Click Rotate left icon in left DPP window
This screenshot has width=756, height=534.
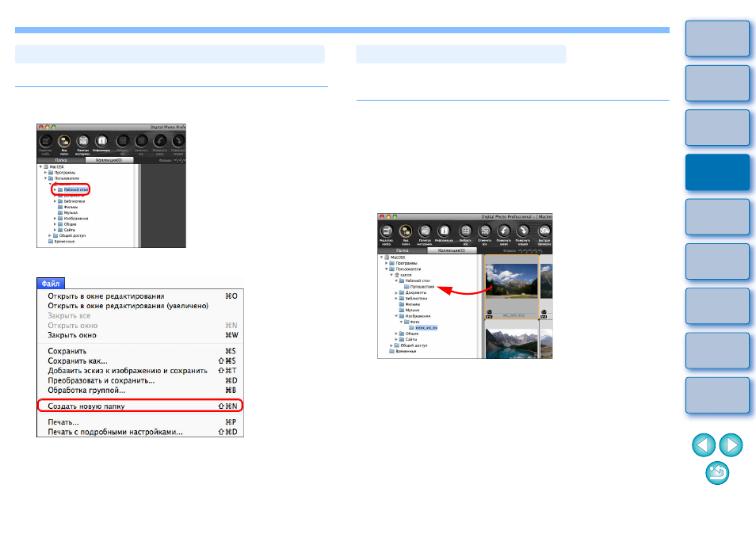[160, 141]
